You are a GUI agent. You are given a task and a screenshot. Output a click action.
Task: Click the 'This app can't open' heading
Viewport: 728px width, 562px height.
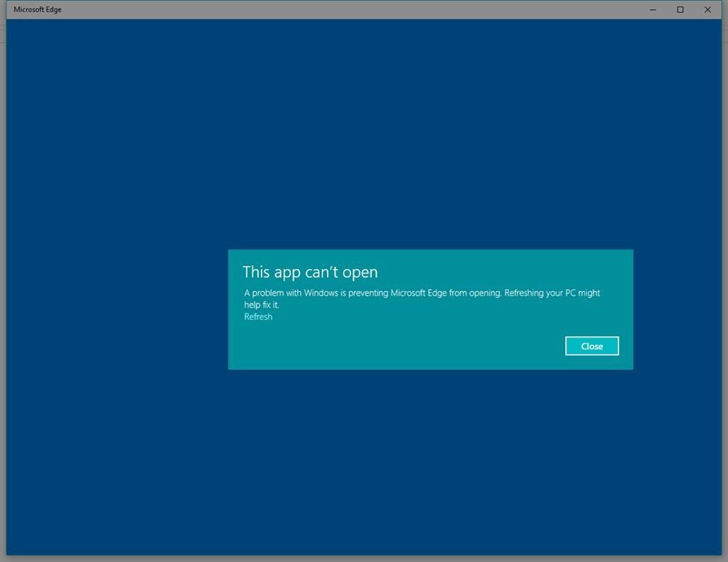click(310, 272)
